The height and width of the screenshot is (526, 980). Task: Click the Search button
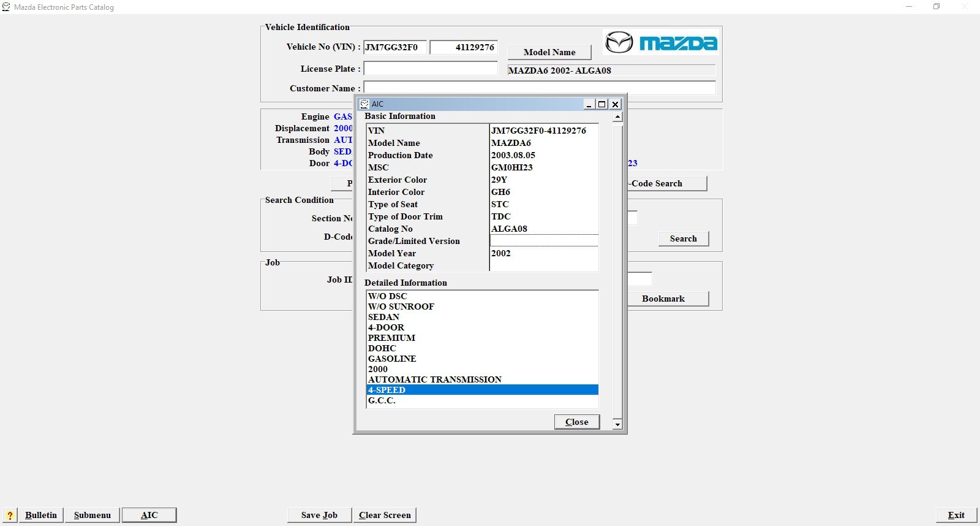[x=684, y=238]
